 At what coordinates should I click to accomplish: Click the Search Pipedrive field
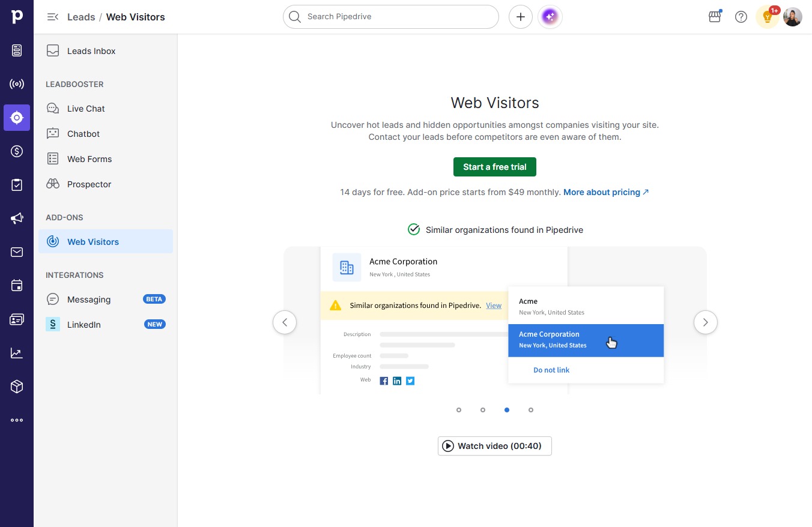[x=391, y=17]
